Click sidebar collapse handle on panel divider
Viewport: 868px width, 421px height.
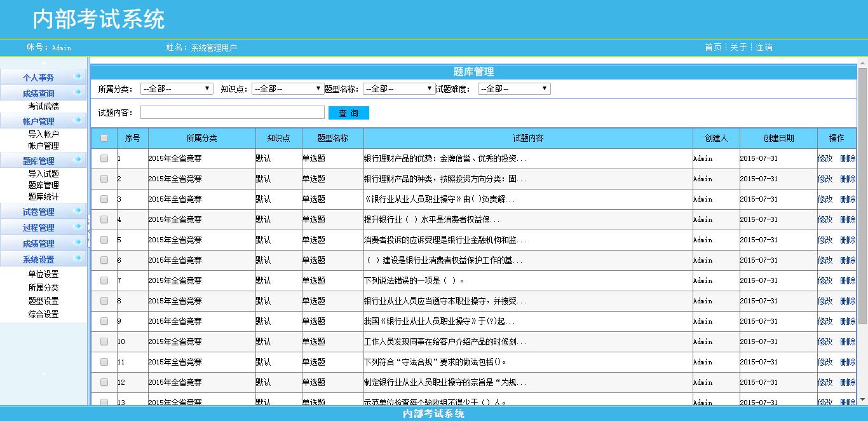[89, 231]
